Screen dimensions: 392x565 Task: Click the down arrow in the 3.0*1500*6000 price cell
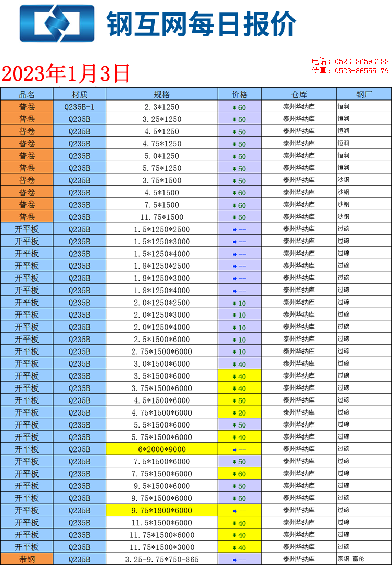(234, 365)
